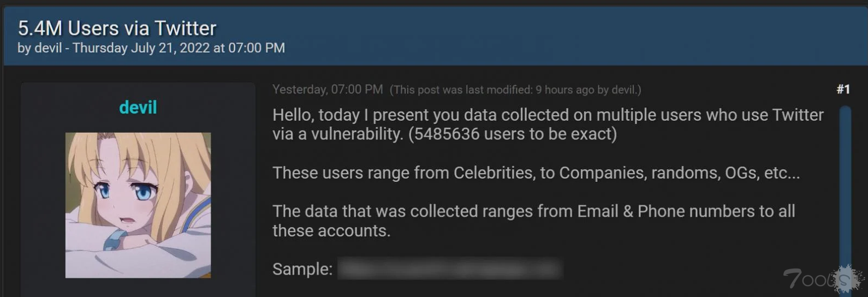Screen dimensions: 868x297
Task: Click author name "devil" in thread header byline
Action: point(48,48)
